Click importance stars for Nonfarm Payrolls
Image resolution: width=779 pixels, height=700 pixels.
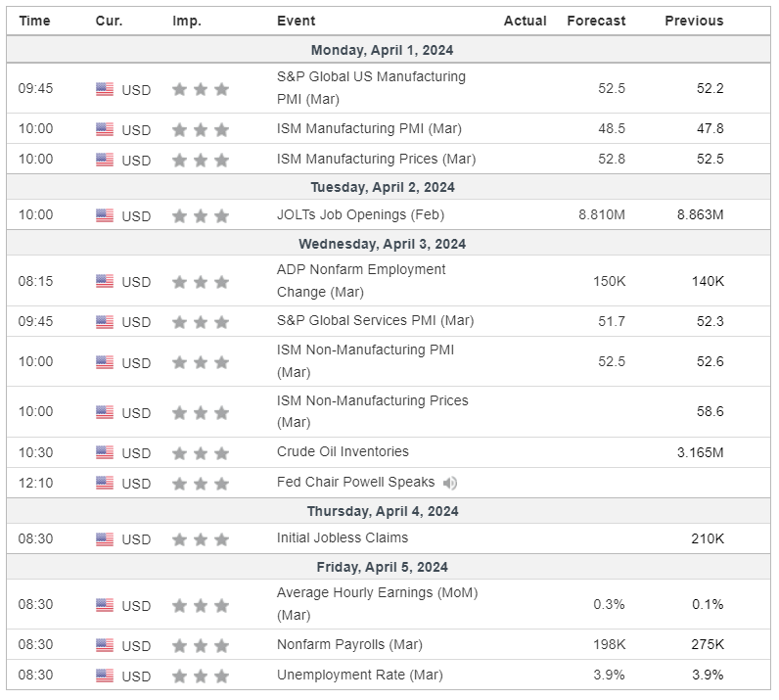point(201,646)
